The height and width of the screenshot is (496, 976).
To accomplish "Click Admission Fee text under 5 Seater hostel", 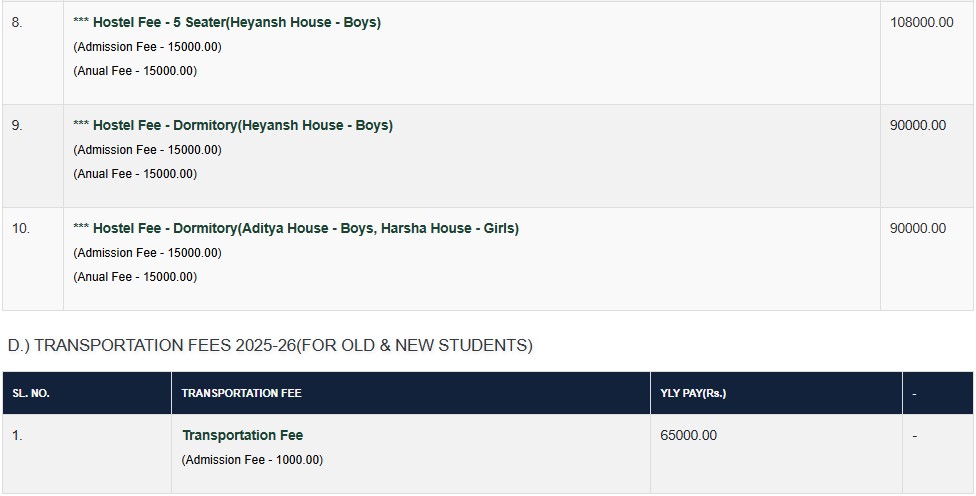I will pyautogui.click(x=147, y=47).
